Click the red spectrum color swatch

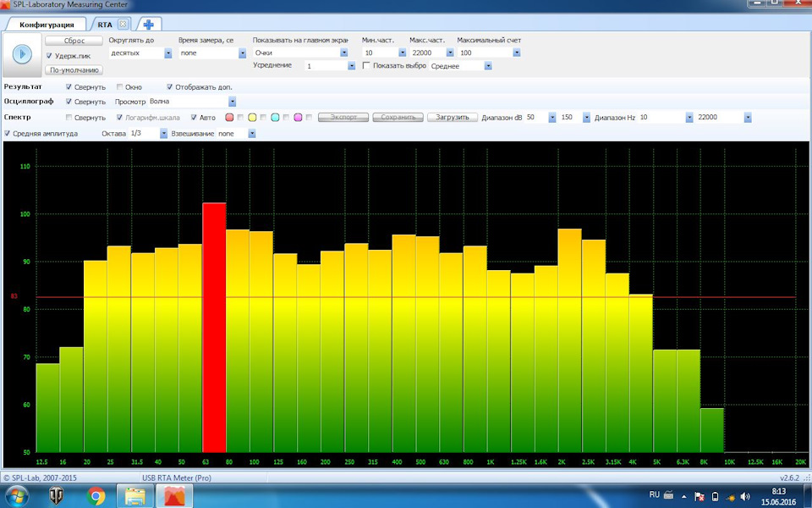click(230, 115)
